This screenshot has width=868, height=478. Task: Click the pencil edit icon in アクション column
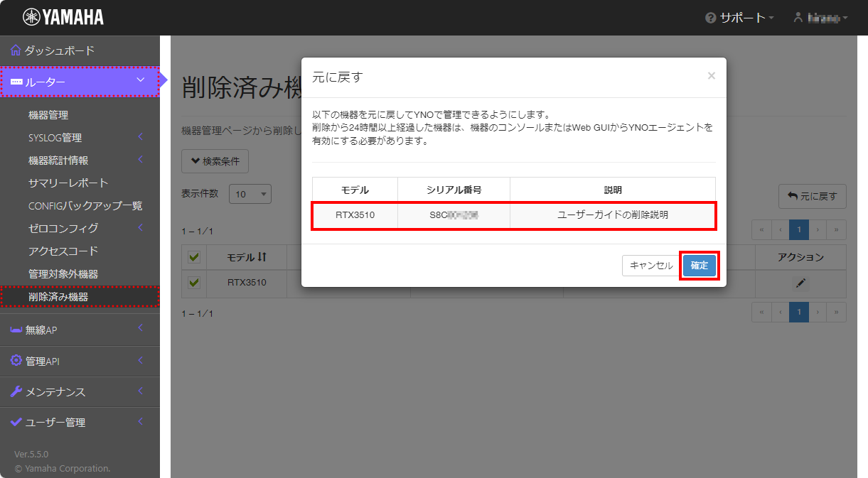click(x=800, y=283)
